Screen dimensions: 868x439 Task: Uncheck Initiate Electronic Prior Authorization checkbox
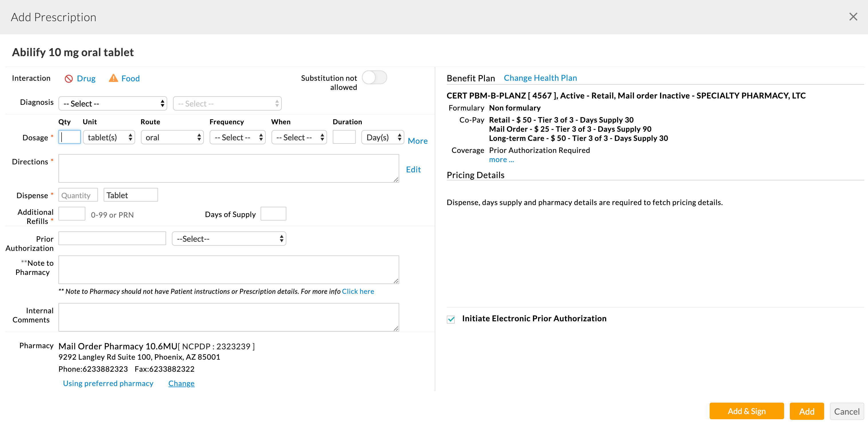(451, 319)
